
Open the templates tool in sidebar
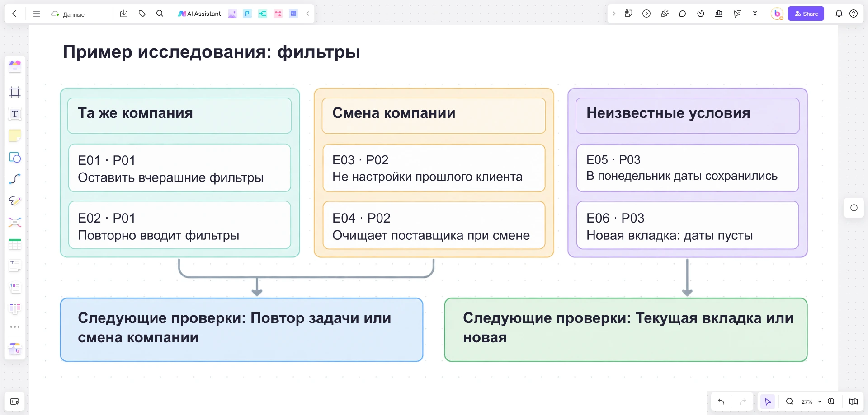(x=15, y=66)
